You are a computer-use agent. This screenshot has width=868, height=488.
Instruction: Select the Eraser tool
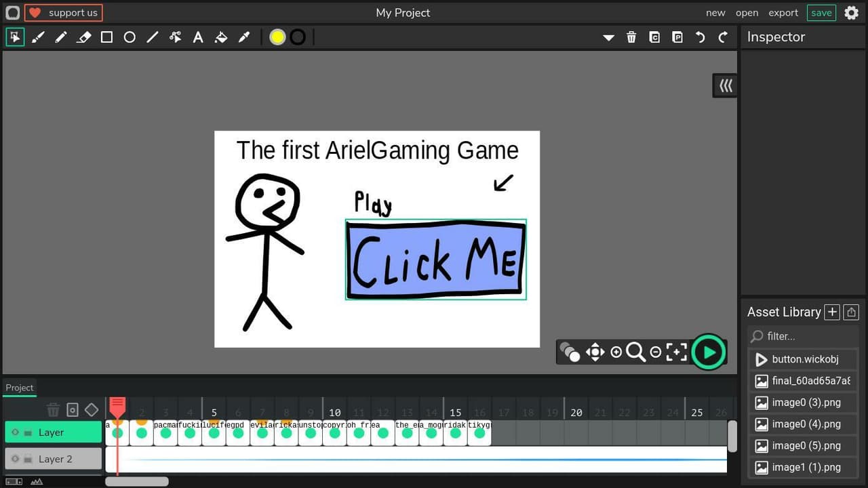84,37
